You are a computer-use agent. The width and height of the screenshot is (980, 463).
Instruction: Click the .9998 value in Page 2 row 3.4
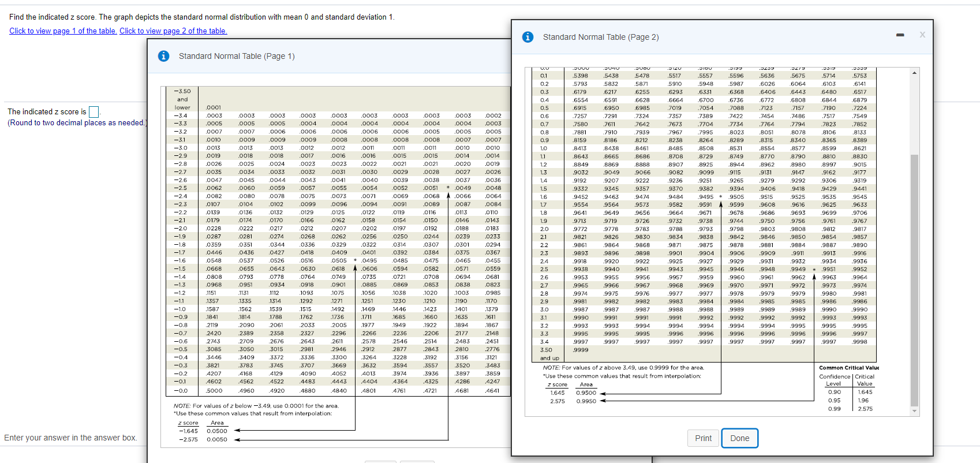pos(859,342)
